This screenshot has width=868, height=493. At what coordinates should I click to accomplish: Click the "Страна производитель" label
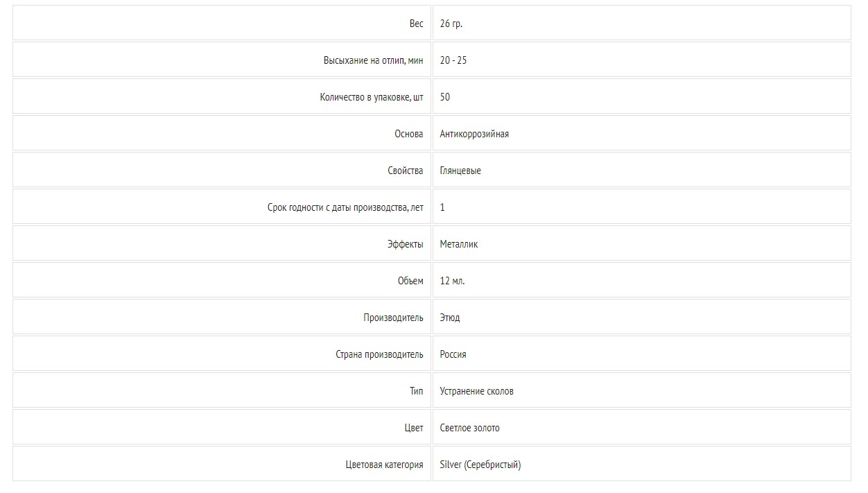click(x=379, y=354)
